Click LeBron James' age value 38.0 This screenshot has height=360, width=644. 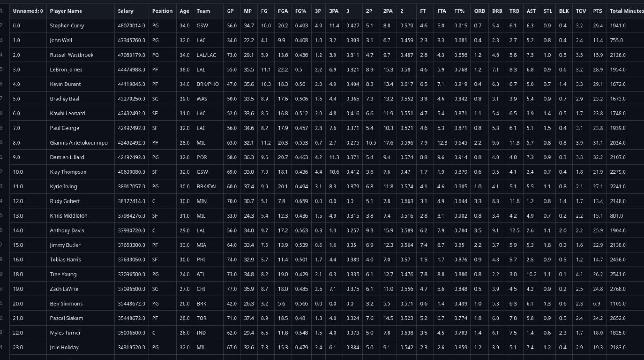[x=185, y=69]
